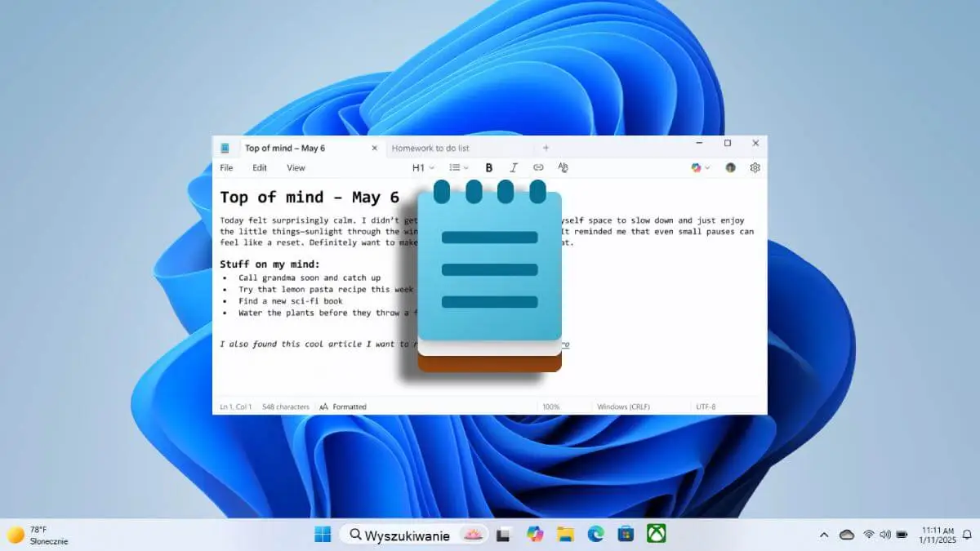Open Notepad settings gear

(x=755, y=167)
